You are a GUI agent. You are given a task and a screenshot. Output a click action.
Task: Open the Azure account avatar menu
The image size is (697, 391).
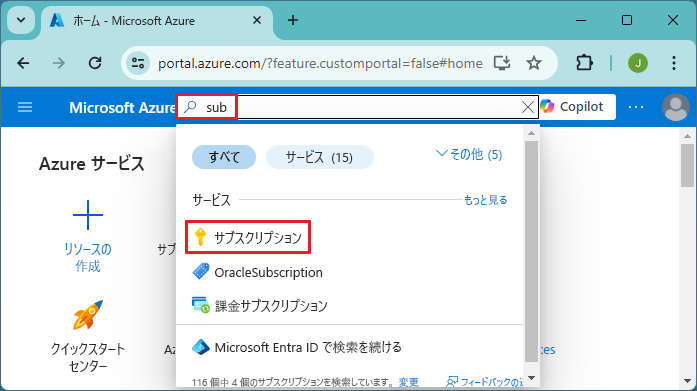[x=676, y=107]
